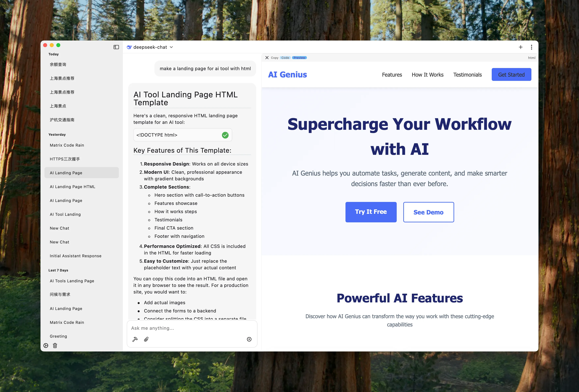Viewport: 579px width, 392px height.
Task: Click the hammer tools icon
Action: pos(135,339)
